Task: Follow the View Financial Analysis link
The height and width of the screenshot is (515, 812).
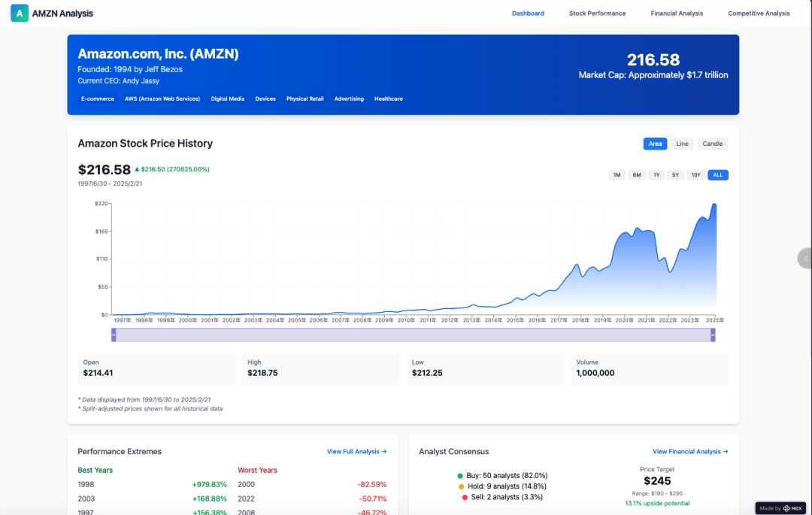Action: pos(690,451)
